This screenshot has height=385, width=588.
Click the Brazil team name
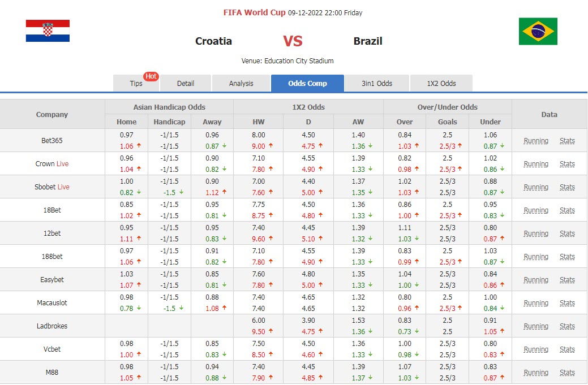click(x=368, y=41)
